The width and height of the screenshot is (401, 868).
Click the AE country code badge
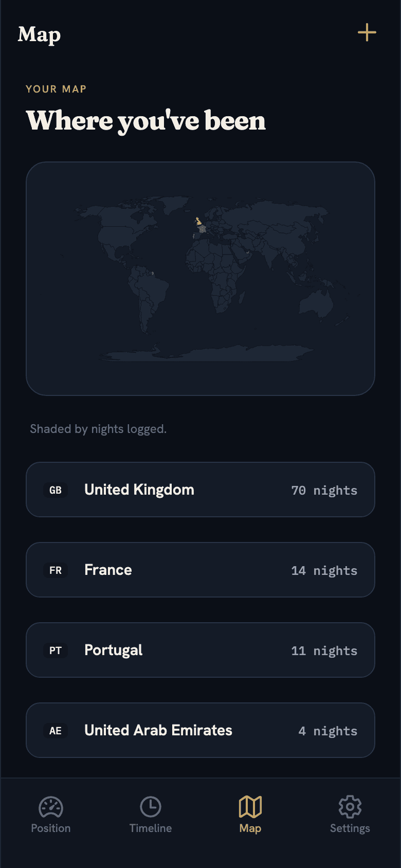point(56,731)
